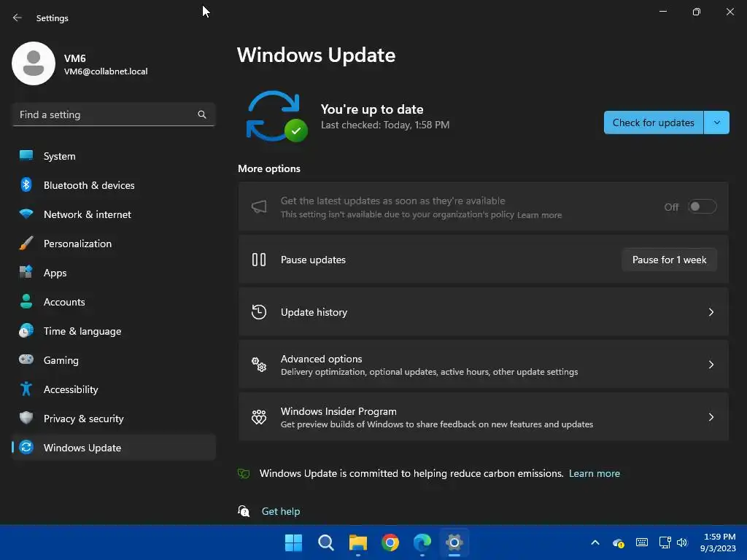Click Pause for 1 week button

pyautogui.click(x=670, y=260)
